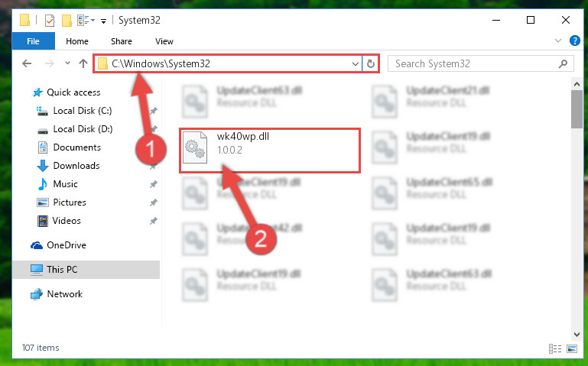Image resolution: width=588 pixels, height=366 pixels.
Task: Click the vertical scrollbar down arrow
Action: click(577, 334)
